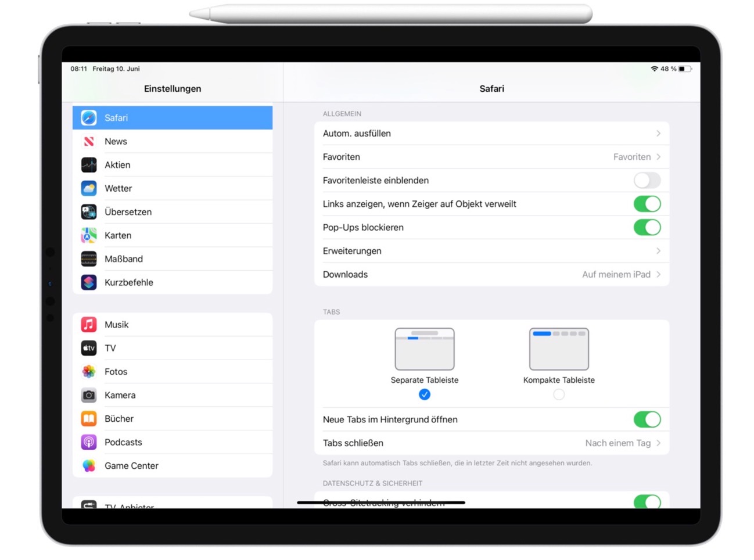Select TV label in sidebar
Image resolution: width=754 pixels, height=560 pixels.
click(x=110, y=349)
